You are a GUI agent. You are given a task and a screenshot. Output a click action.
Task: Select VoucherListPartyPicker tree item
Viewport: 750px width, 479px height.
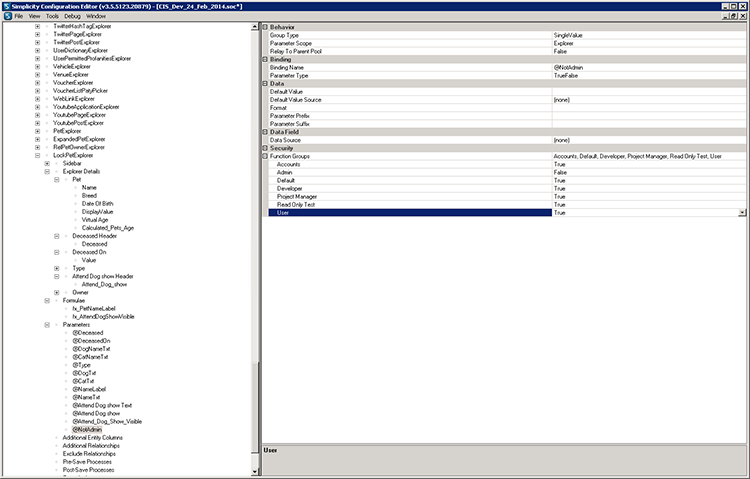click(x=80, y=91)
